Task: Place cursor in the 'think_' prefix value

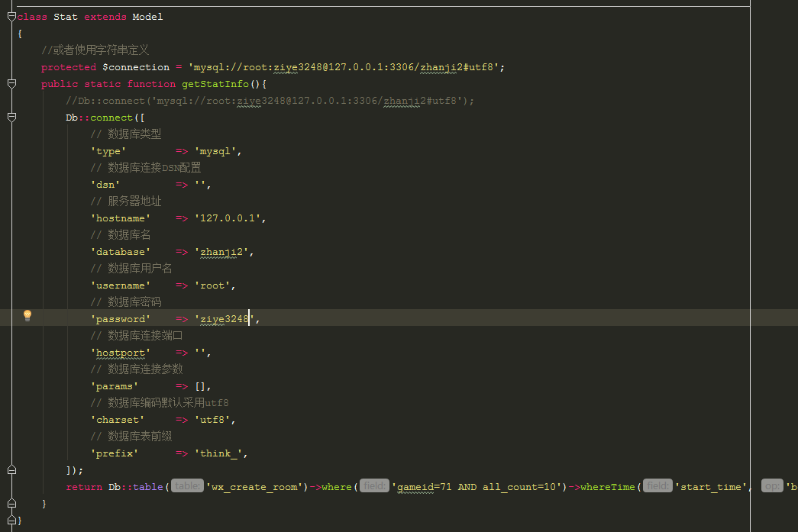Action: coord(220,453)
